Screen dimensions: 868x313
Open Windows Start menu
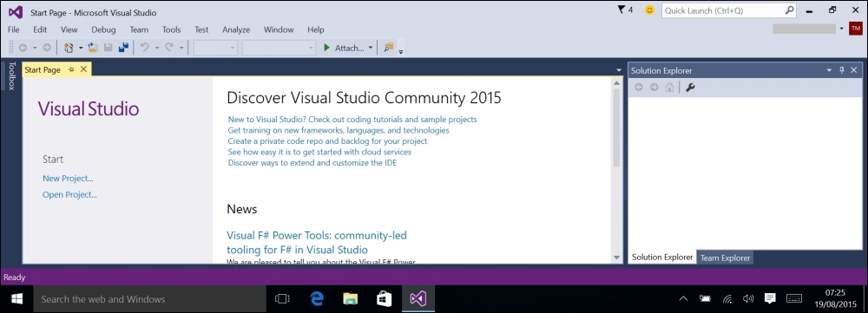click(x=16, y=299)
